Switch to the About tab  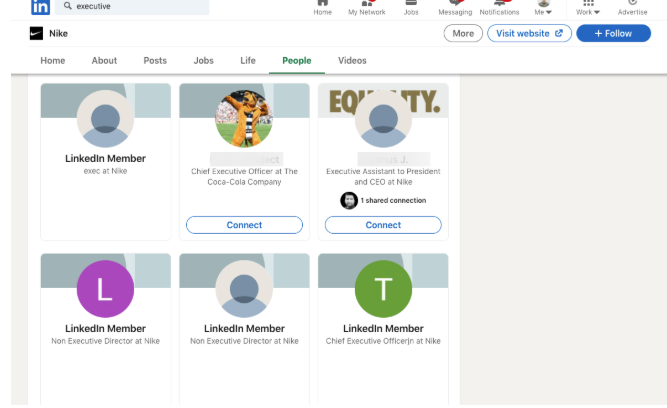[104, 61]
